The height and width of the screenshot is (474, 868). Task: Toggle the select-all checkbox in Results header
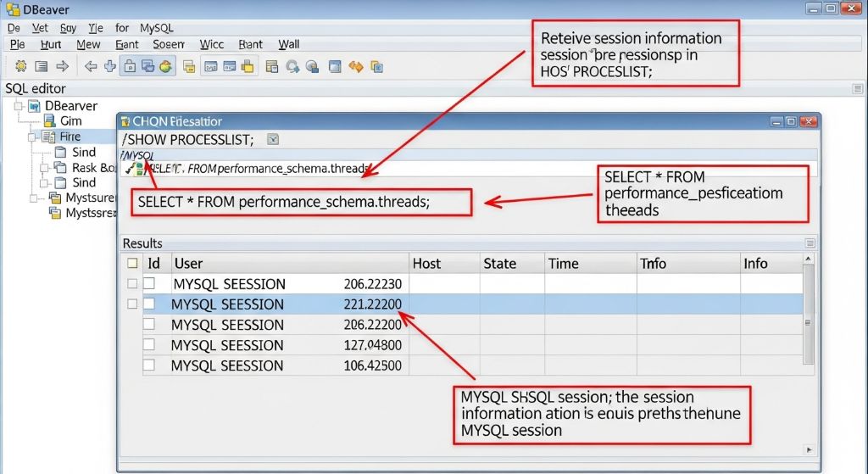(132, 263)
